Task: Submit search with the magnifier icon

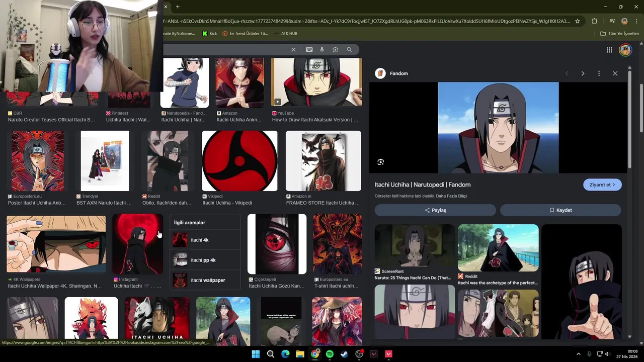Action: point(349,50)
